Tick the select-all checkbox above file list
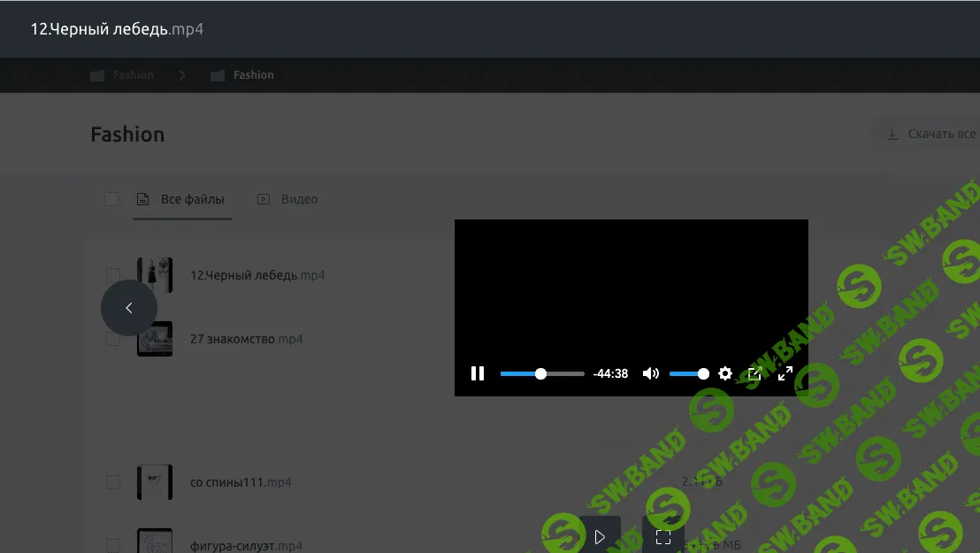 111,199
